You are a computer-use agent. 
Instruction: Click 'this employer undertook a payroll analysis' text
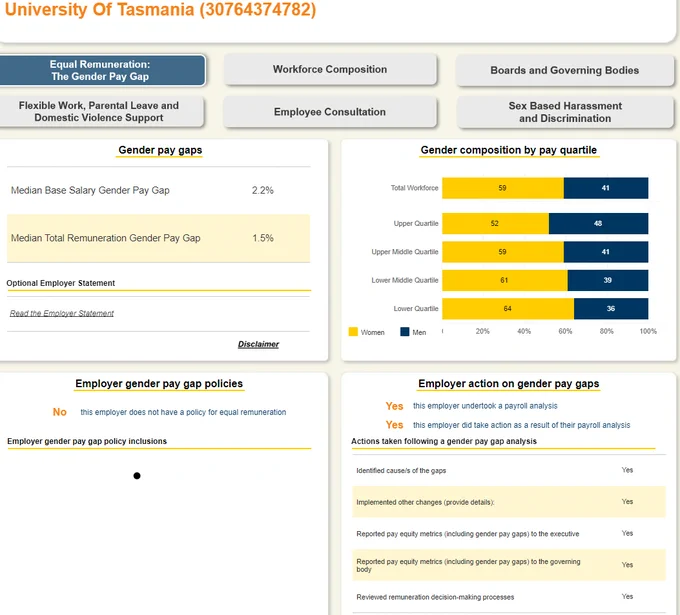tap(485, 406)
